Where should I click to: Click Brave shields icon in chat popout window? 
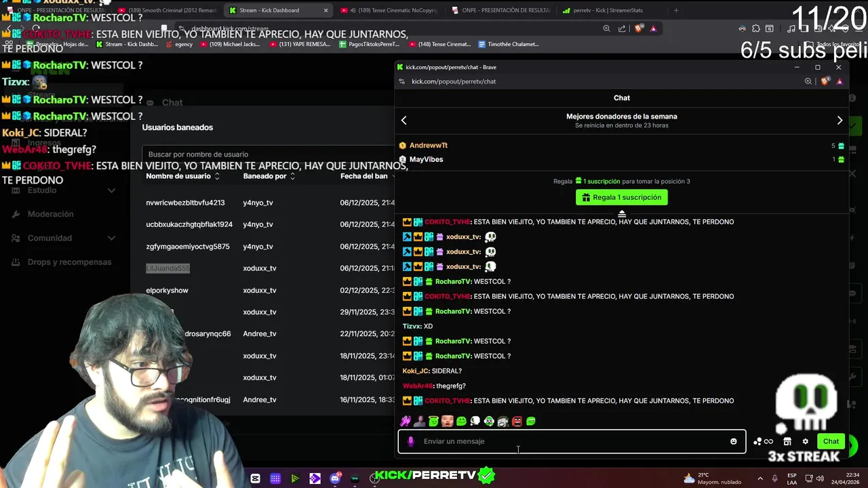pos(825,81)
